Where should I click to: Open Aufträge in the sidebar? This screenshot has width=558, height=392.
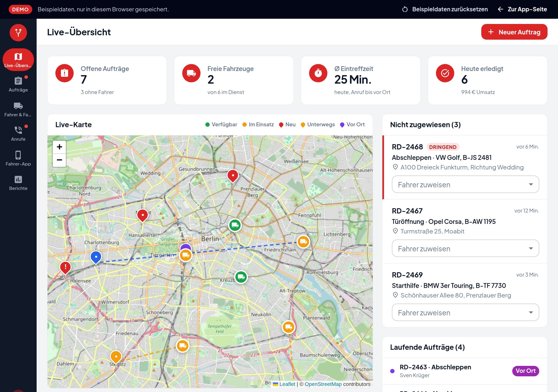(x=18, y=84)
